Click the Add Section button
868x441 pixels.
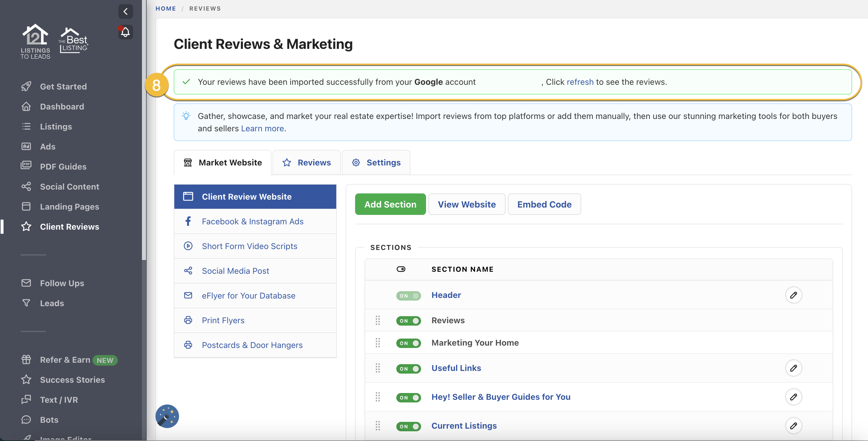pyautogui.click(x=390, y=204)
